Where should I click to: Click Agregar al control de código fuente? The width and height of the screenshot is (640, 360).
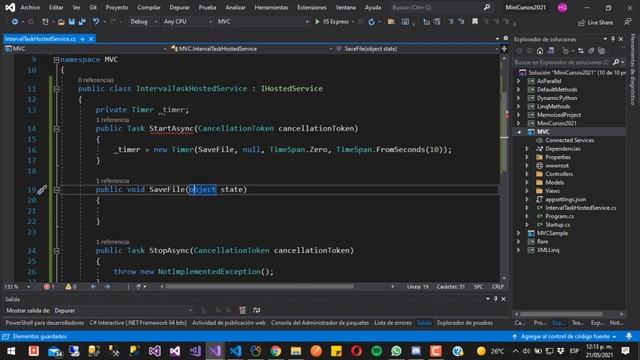[564, 336]
